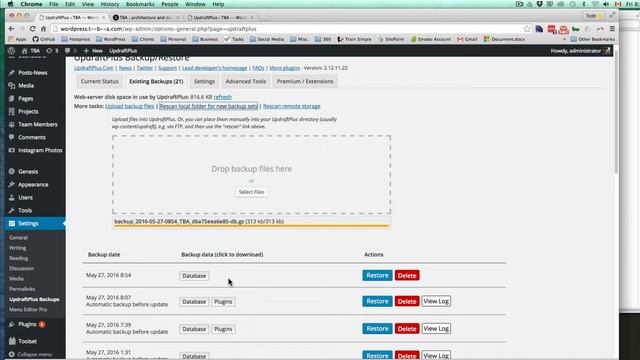Open Tools in sidebar
640x360 pixels.
coord(24,211)
